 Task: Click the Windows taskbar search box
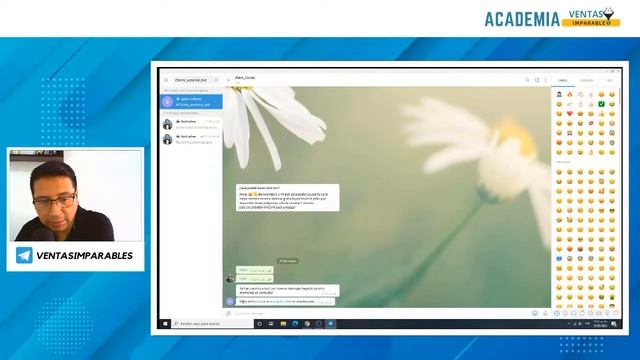coord(212,324)
